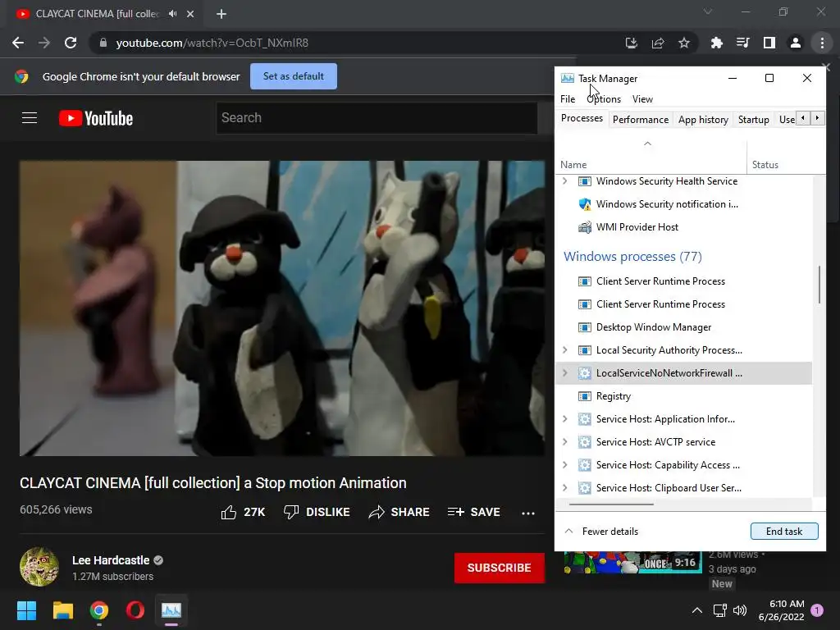This screenshot has height=630, width=840.
Task: Open the volume tray icon
Action: [740, 610]
